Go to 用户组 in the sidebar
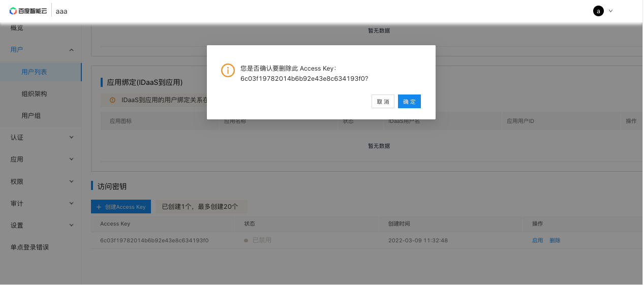 coord(31,116)
